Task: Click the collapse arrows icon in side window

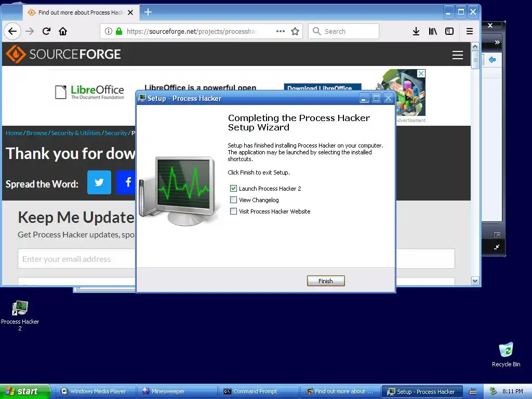Action: (497, 247)
